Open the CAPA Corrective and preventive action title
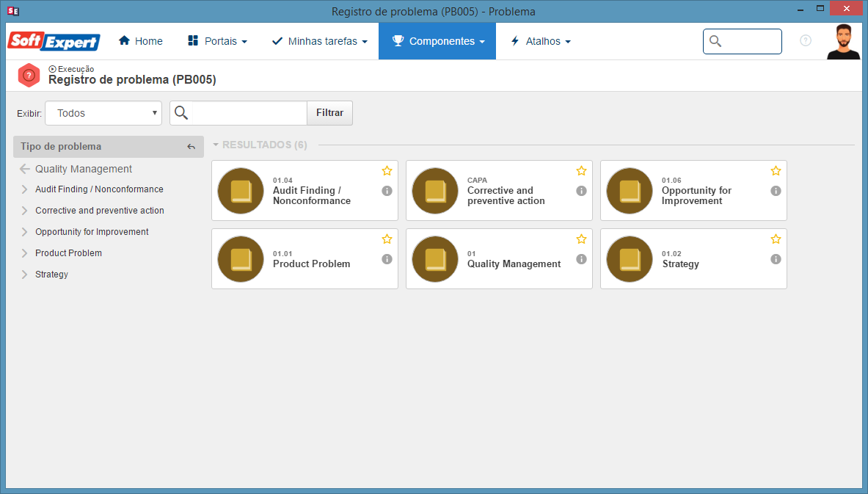The height and width of the screenshot is (494, 868). click(x=506, y=195)
